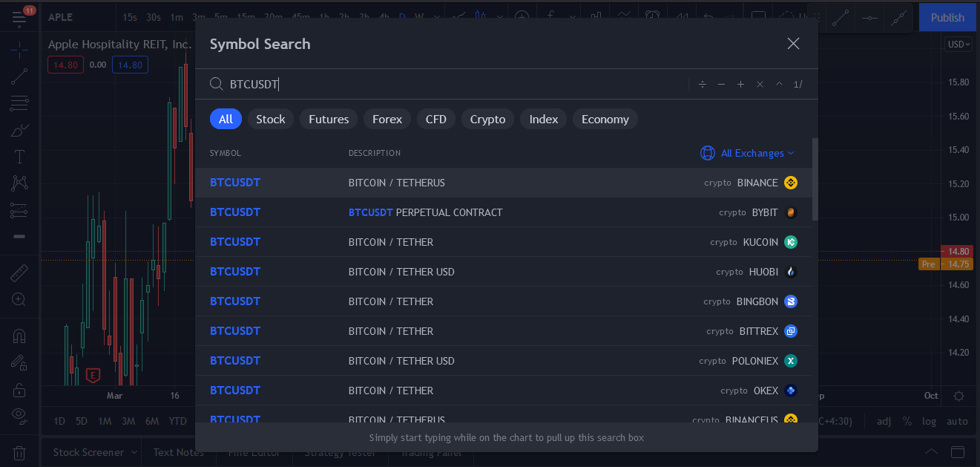Click the search results list scrollbar
The height and width of the screenshot is (467, 980).
click(x=815, y=179)
